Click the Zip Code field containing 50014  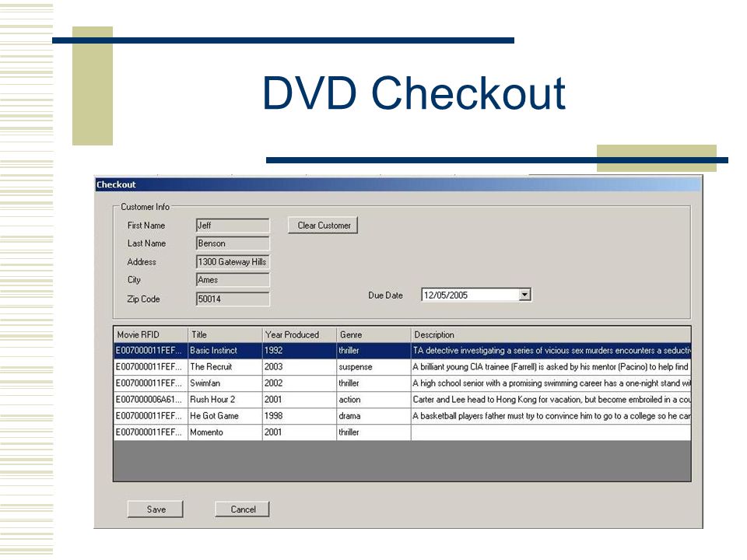[233, 299]
